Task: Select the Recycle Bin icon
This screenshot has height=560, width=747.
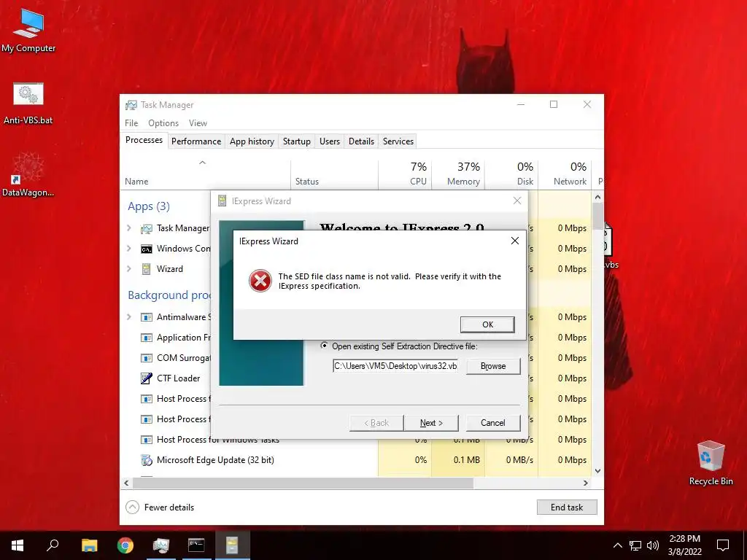Action: (711, 463)
